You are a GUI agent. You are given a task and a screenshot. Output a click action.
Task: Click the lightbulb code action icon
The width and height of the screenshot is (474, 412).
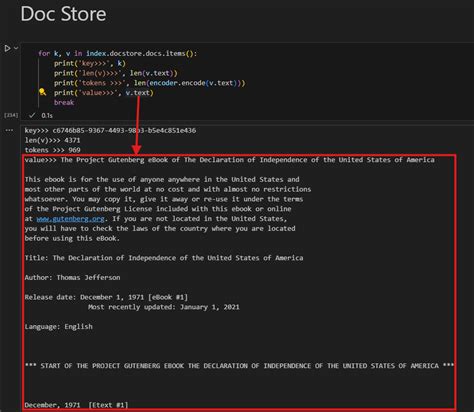point(42,92)
